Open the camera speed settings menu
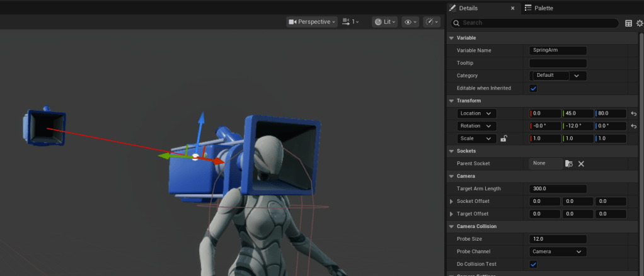 pos(350,22)
